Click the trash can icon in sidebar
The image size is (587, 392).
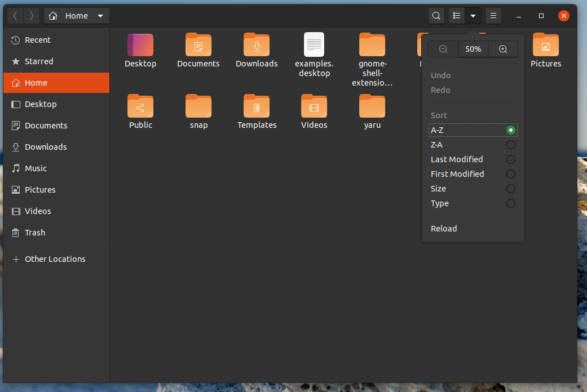pos(15,233)
